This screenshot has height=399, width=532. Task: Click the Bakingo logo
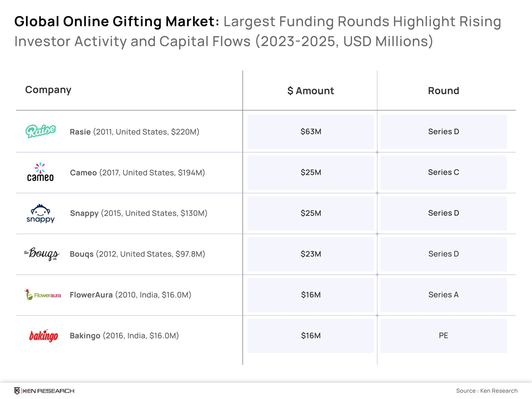(x=43, y=336)
